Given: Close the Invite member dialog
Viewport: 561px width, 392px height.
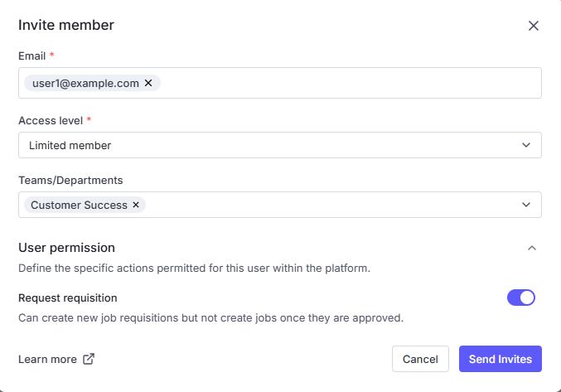Looking at the screenshot, I should click(x=534, y=26).
